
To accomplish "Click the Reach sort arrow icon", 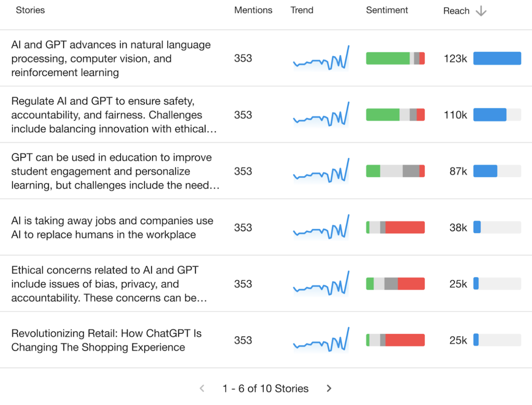I will (x=481, y=11).
